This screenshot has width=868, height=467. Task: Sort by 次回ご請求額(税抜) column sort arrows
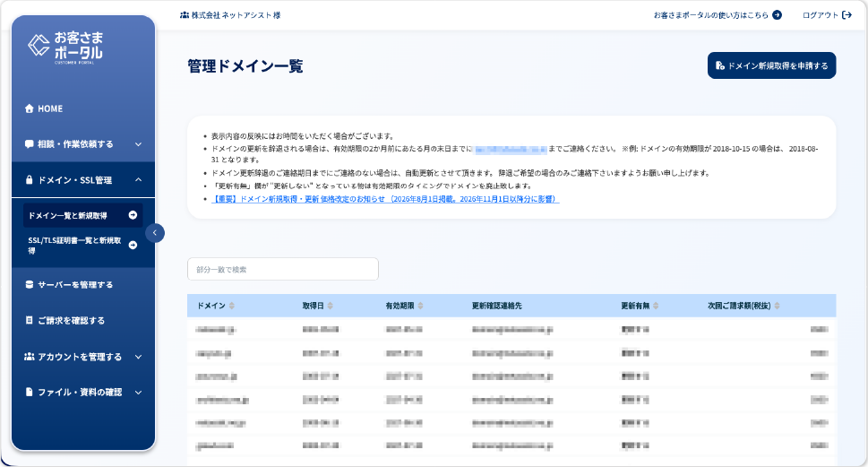777,306
